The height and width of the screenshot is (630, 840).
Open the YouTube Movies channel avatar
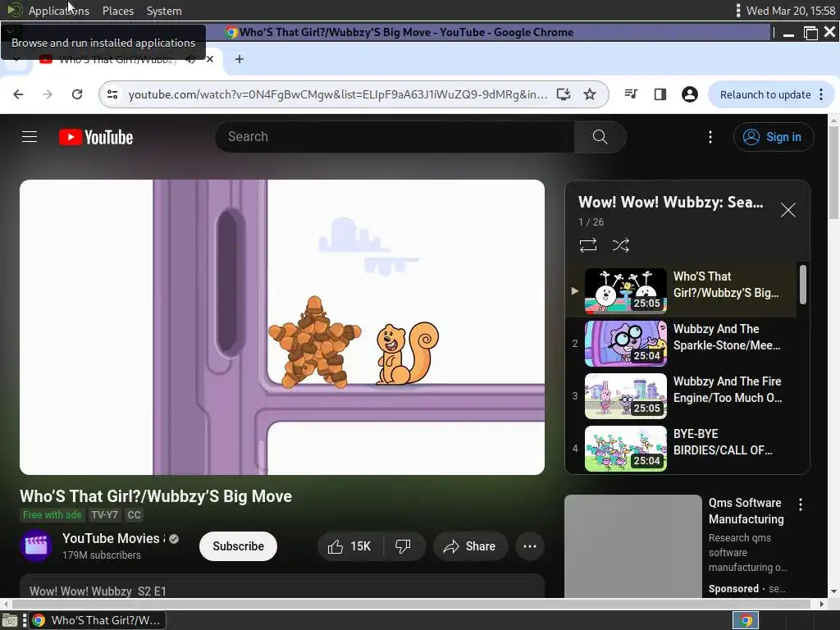coord(36,546)
